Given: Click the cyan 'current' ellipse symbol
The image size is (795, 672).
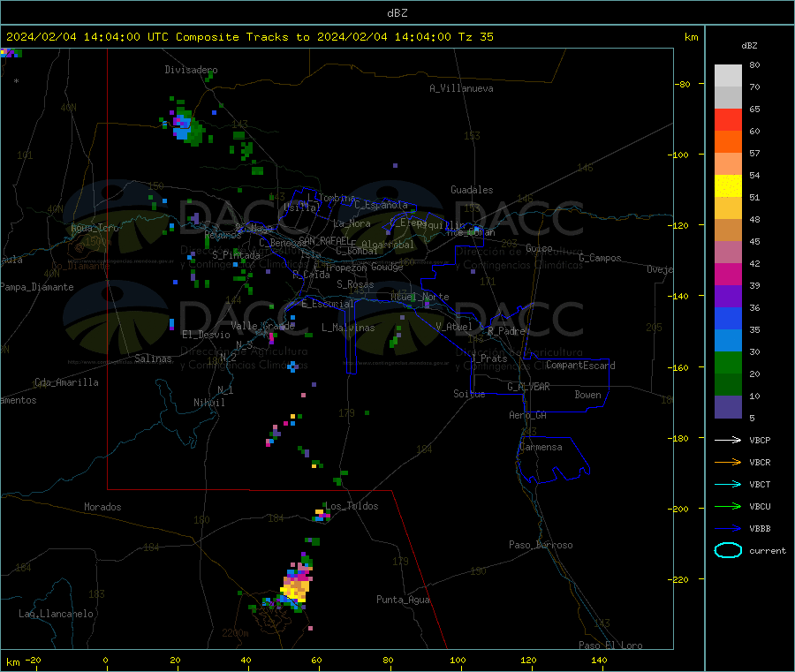Looking at the screenshot, I should (728, 550).
